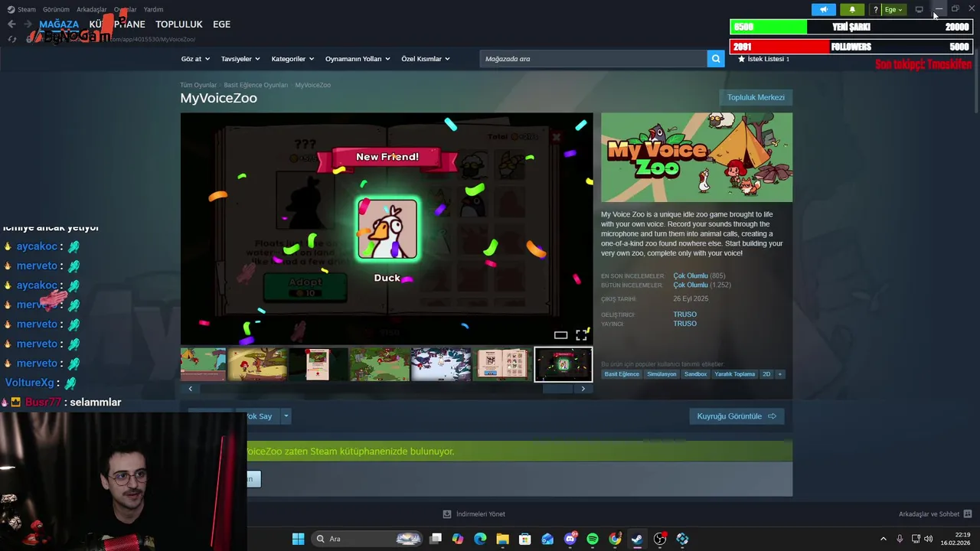Open the TRUSO publisher link
This screenshot has height=551, width=980.
click(684, 324)
